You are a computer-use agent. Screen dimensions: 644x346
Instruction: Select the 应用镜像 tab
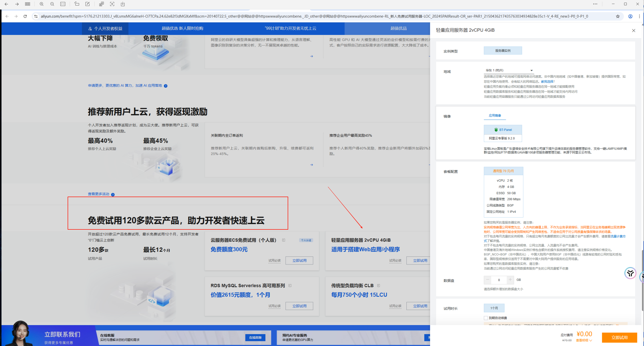point(495,116)
